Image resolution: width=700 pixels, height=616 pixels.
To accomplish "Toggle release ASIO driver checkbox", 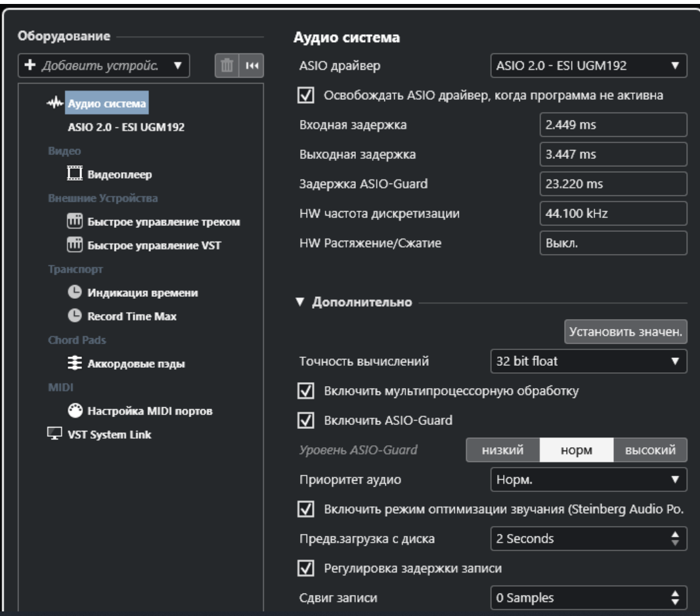I will (304, 95).
